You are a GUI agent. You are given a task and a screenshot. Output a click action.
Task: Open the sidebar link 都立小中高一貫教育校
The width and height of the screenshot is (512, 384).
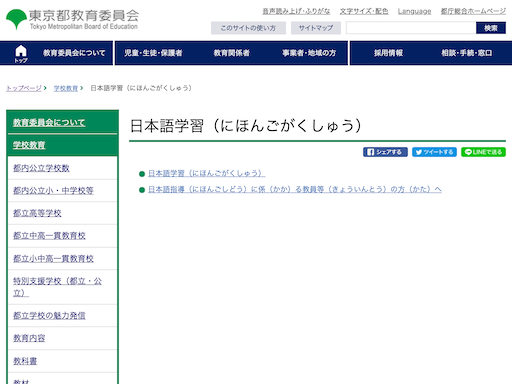pyautogui.click(x=53, y=259)
